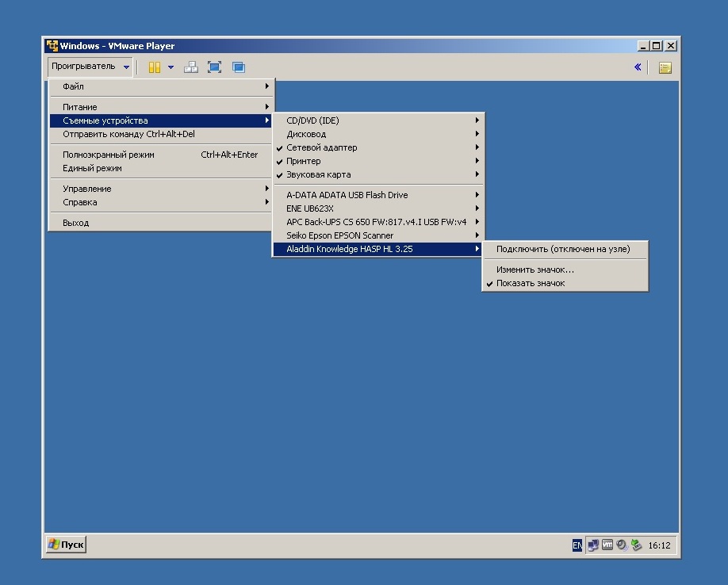Viewport: 728px width, 585px height.
Task: Click the VMware tools tray icon
Action: click(607, 545)
